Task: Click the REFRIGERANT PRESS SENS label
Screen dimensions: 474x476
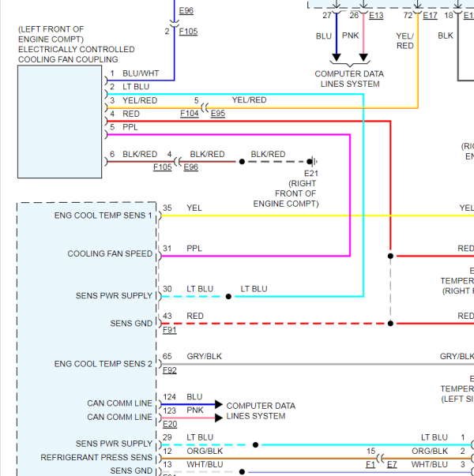Action: pyautogui.click(x=96, y=458)
